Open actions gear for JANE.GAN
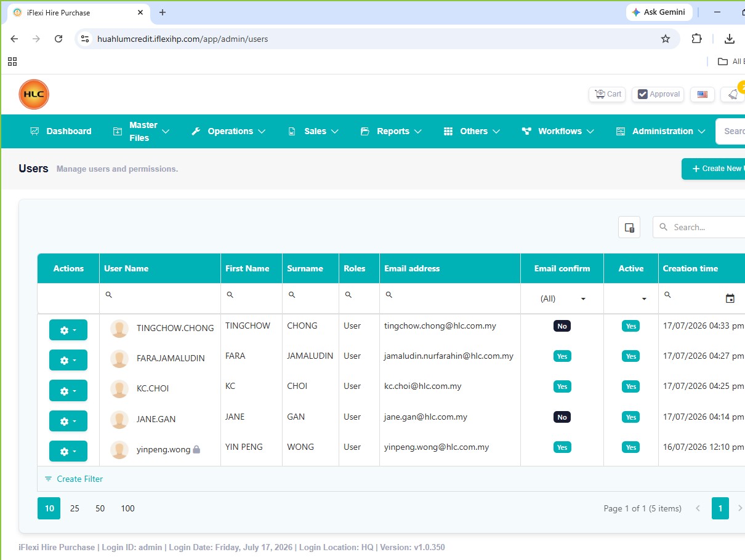The width and height of the screenshot is (745, 560). (68, 421)
